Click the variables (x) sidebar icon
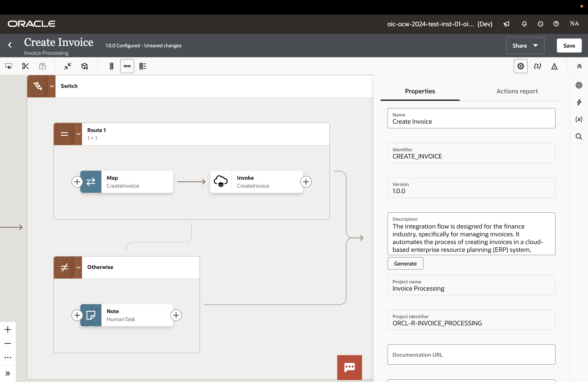The width and height of the screenshot is (588, 382). [x=579, y=119]
